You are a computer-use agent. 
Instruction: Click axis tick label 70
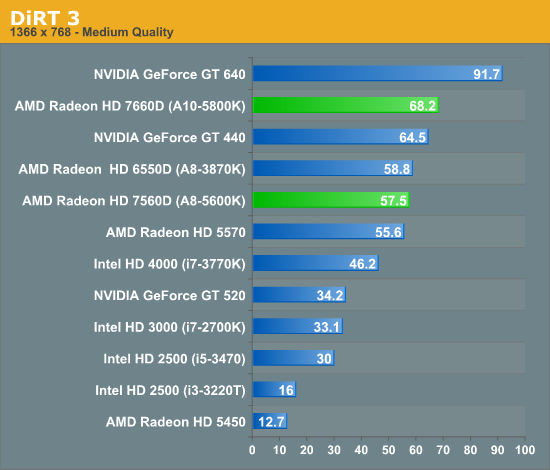[443, 450]
